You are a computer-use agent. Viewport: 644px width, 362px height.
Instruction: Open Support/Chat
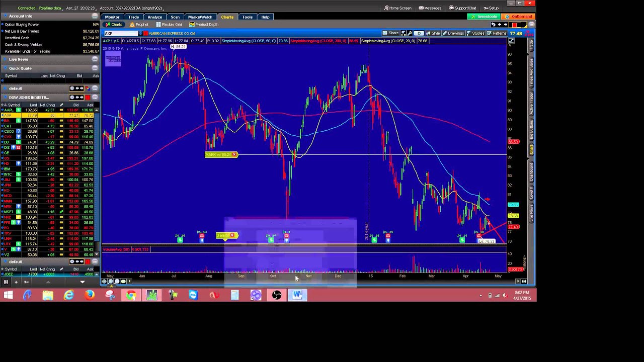(462, 8)
